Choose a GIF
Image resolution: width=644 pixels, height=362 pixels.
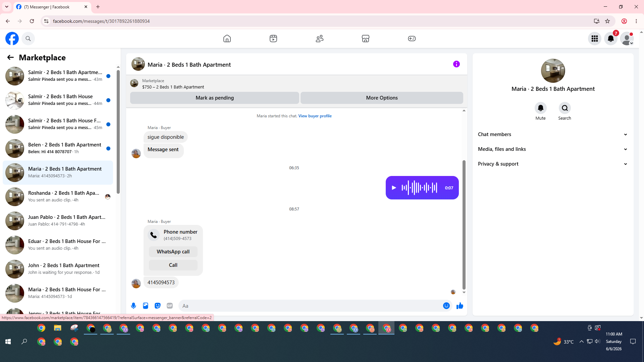coord(170,306)
